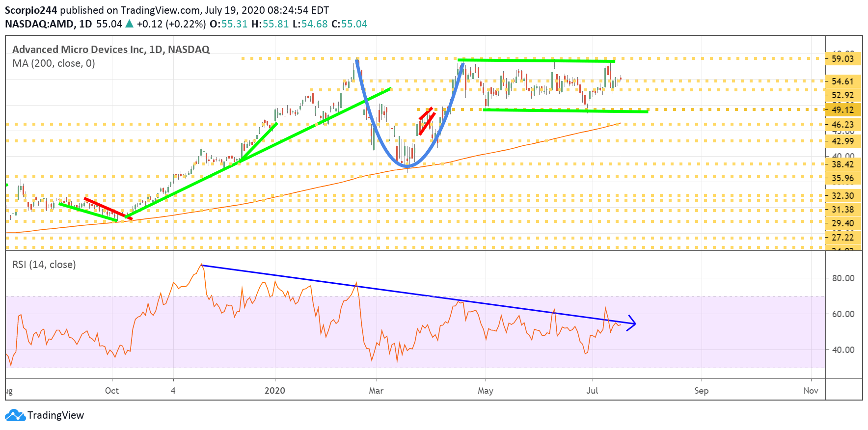Click the RSI 60.00 axis value

(843, 314)
